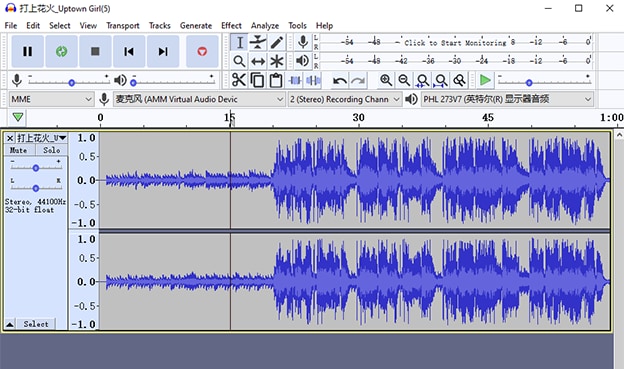The height and width of the screenshot is (369, 624).
Task: Open the MME audio host dropdown
Action: pyautogui.click(x=51, y=99)
